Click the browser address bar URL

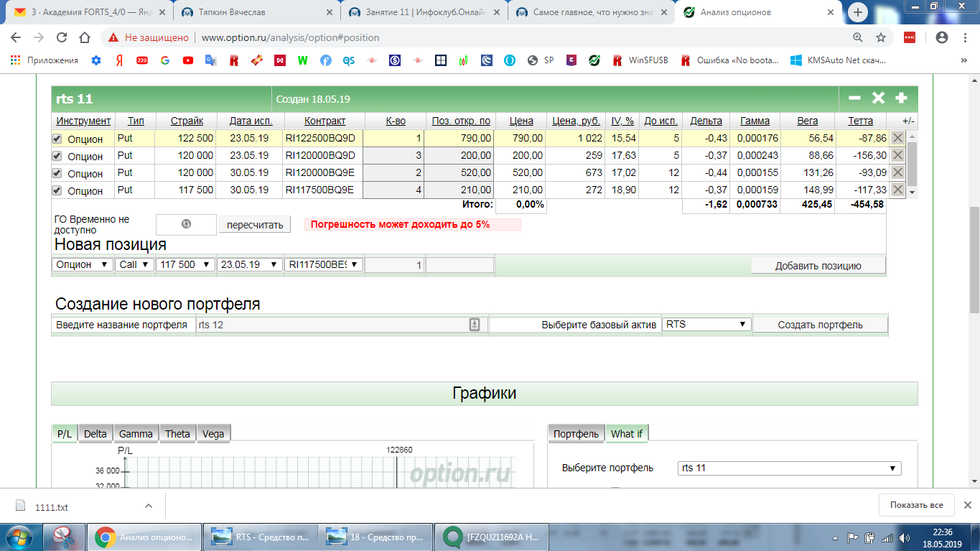point(290,37)
